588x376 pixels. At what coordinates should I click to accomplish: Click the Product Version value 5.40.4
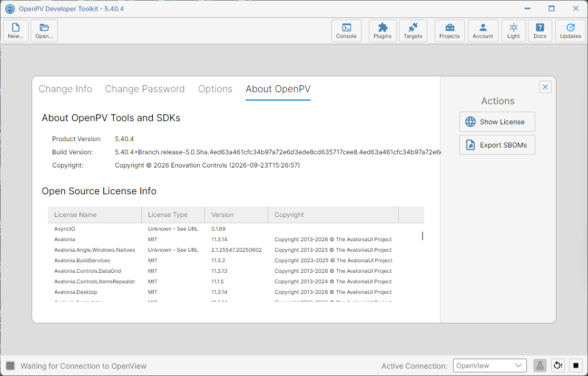tap(124, 138)
